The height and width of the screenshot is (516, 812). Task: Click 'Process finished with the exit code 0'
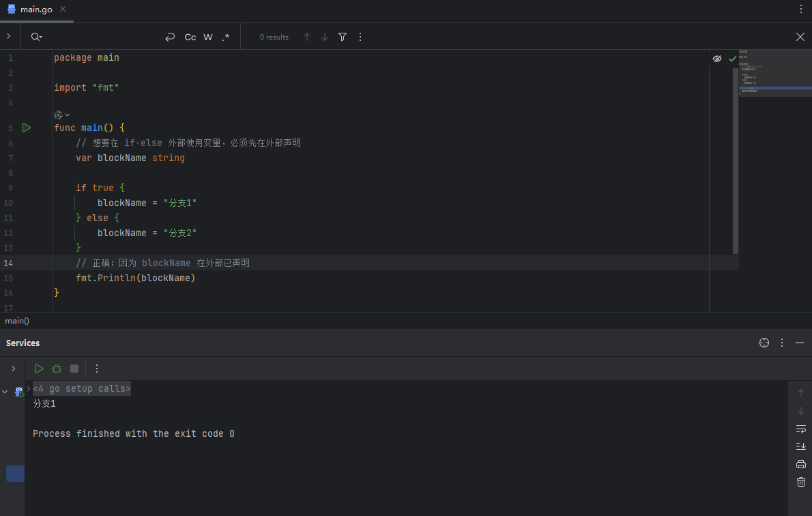134,433
